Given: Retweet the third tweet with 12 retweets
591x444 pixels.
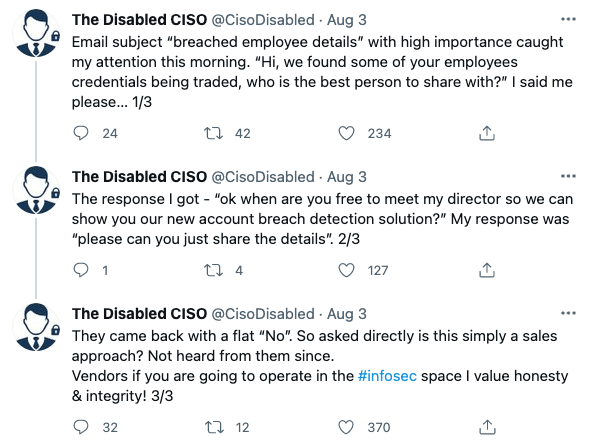Looking at the screenshot, I should tap(214, 427).
